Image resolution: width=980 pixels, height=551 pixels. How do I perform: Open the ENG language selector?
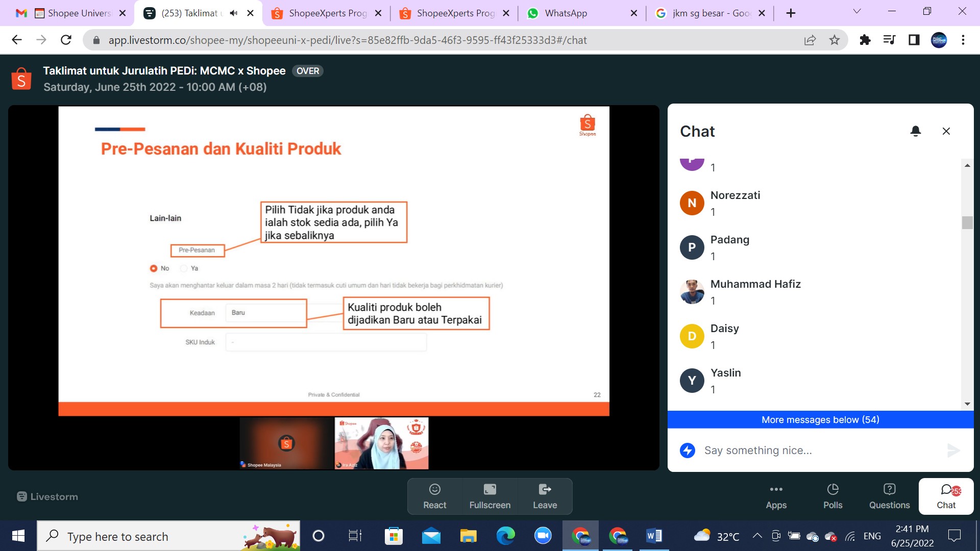pos(872,536)
